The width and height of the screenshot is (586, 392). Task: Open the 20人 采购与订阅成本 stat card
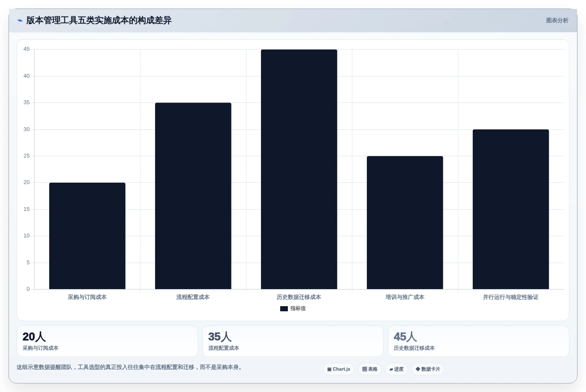pyautogui.click(x=107, y=341)
